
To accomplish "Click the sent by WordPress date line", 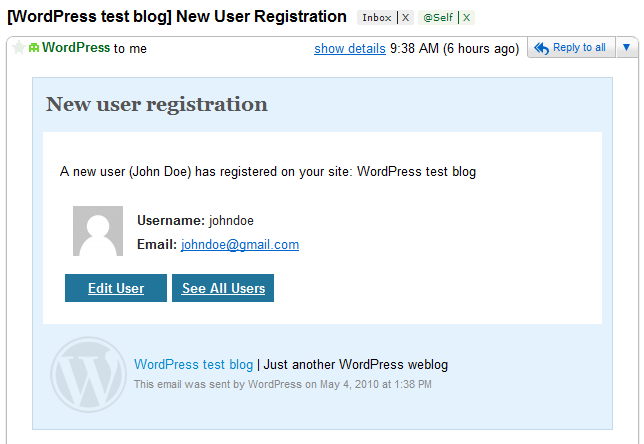I will pos(283,384).
